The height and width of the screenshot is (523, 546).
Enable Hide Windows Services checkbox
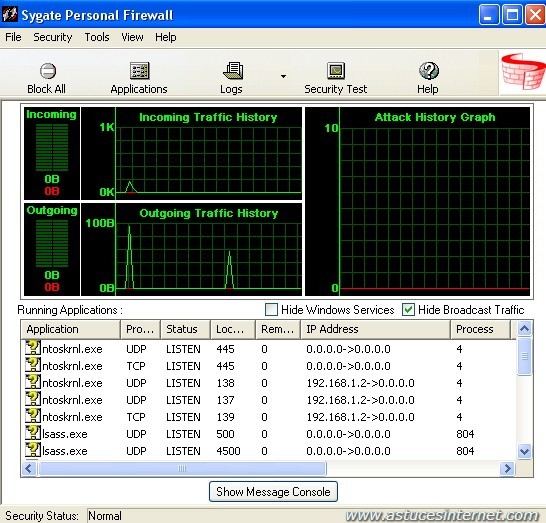pyautogui.click(x=271, y=310)
